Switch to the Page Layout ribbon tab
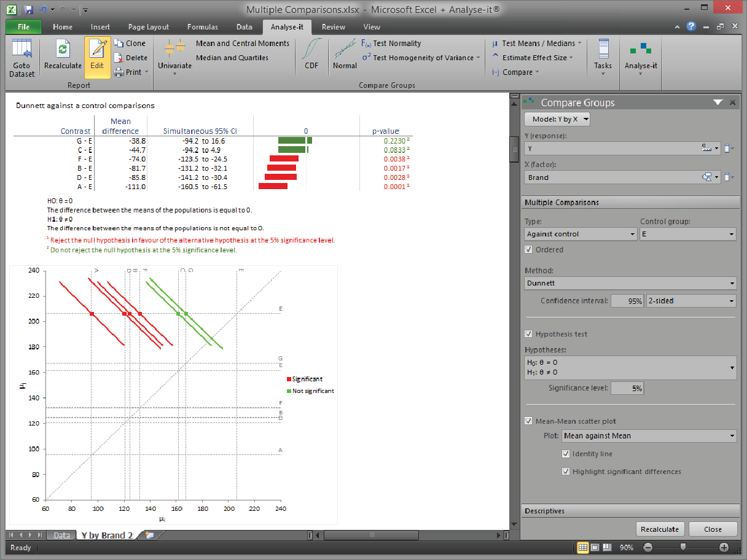Image resolution: width=747 pixels, height=560 pixels. [x=148, y=27]
